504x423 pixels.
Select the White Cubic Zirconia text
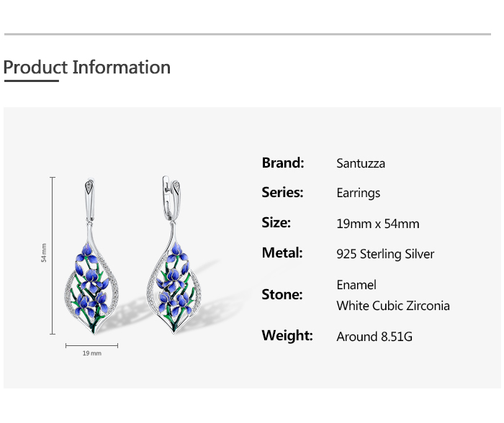pyautogui.click(x=392, y=306)
